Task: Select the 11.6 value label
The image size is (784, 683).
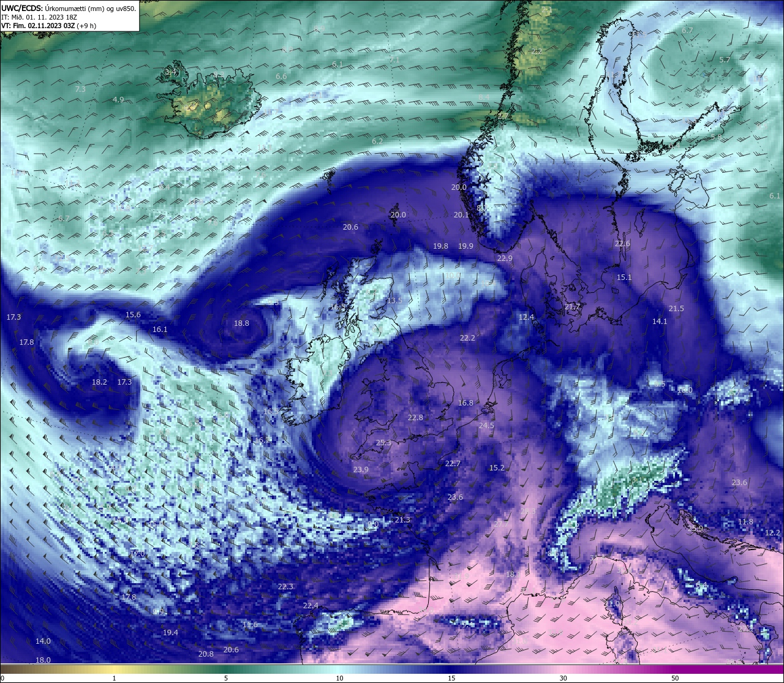Action: click(250, 624)
